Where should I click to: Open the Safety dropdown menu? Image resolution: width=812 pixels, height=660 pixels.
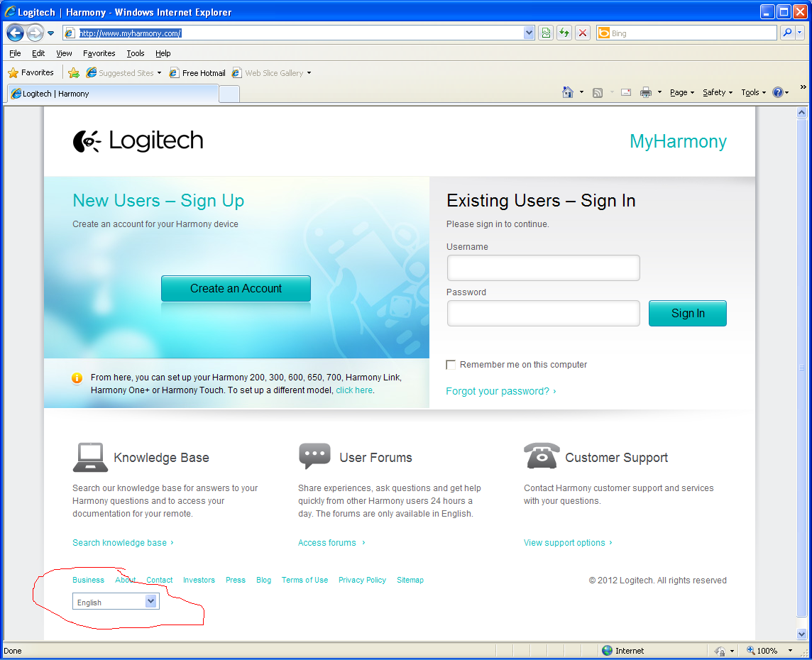click(717, 92)
